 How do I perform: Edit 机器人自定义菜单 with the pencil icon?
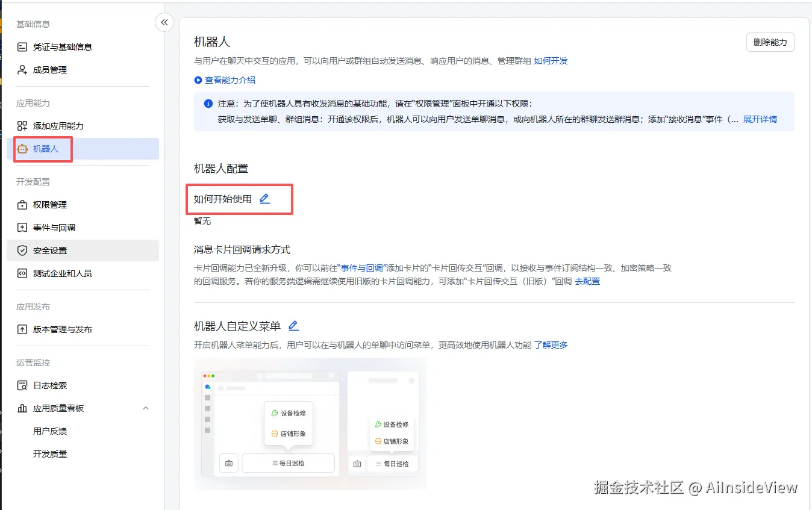pos(293,326)
